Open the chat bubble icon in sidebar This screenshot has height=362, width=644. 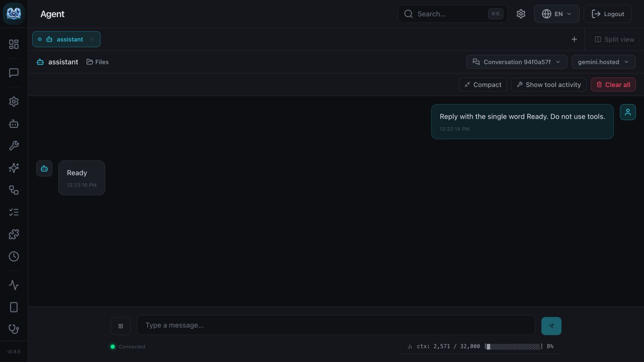pos(14,73)
